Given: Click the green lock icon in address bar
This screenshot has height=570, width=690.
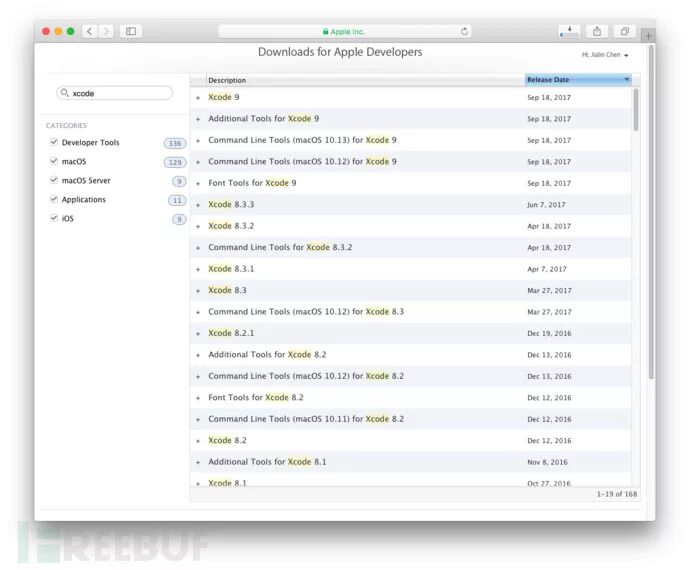Looking at the screenshot, I should [x=326, y=32].
